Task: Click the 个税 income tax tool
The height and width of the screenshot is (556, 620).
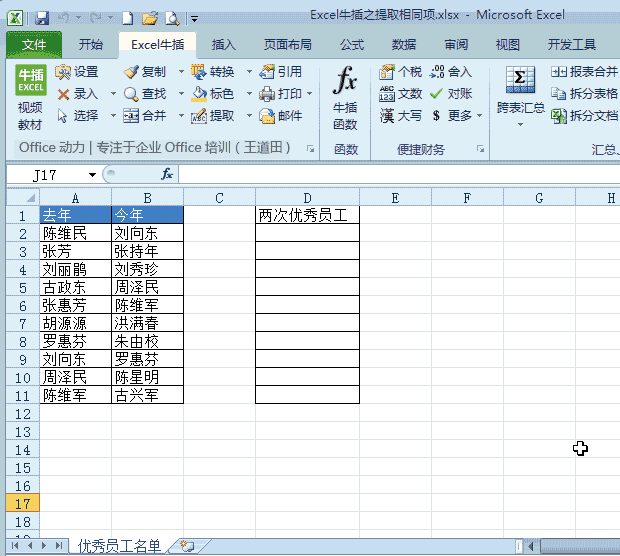Action: click(400, 72)
